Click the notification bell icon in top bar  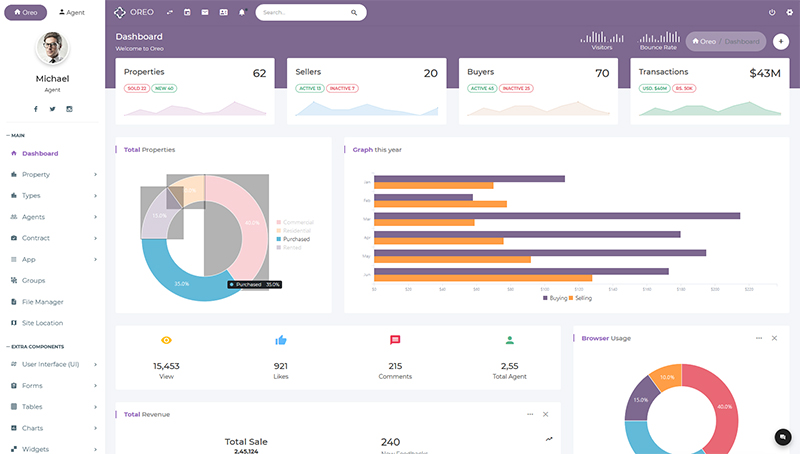242,12
